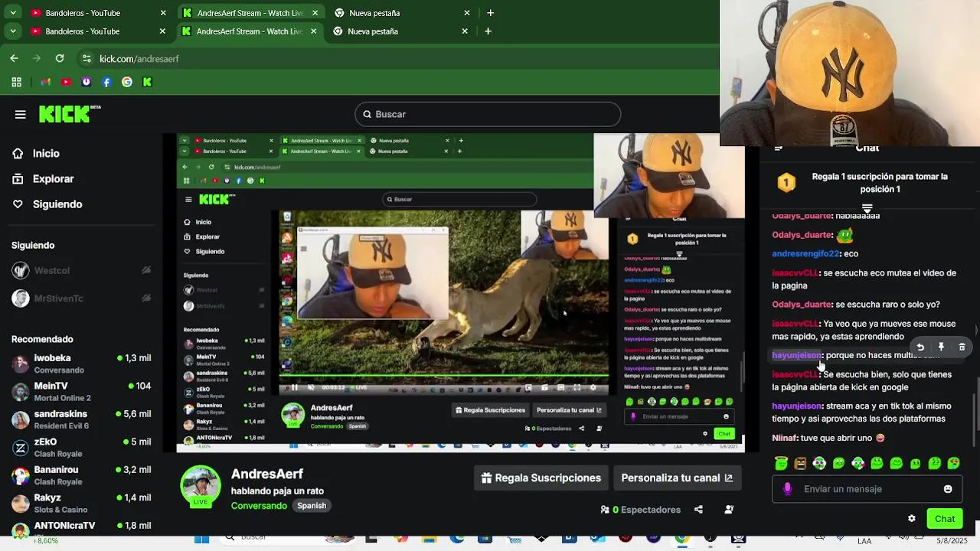Click the Regala 1 suscripción leaderboard banner
The image size is (980, 551).
867,182
